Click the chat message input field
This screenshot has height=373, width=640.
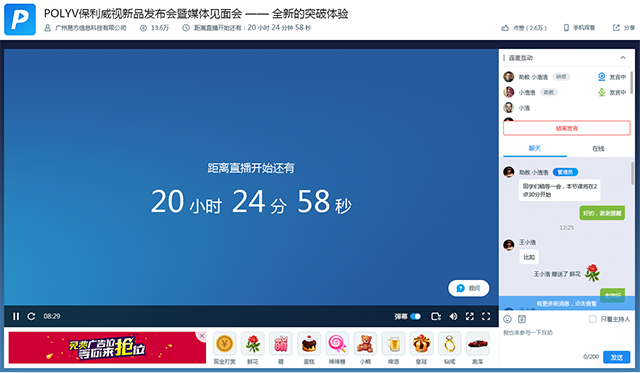pyautogui.click(x=567, y=339)
